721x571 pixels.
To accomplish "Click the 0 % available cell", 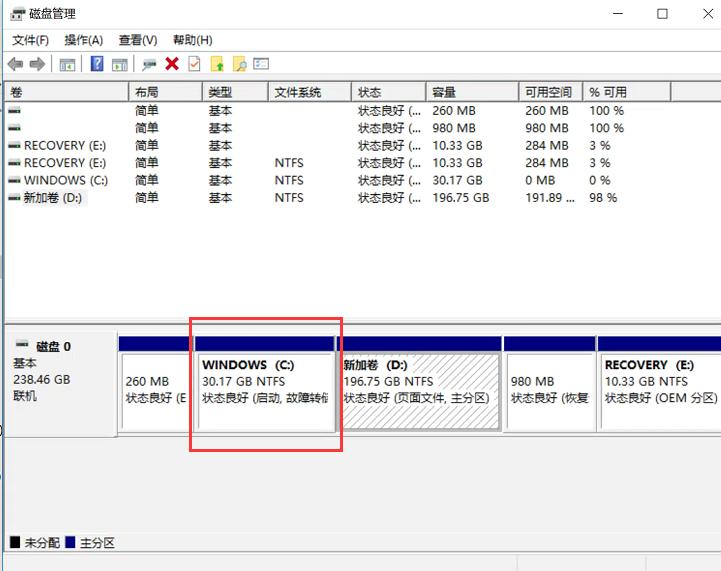I will (x=600, y=180).
